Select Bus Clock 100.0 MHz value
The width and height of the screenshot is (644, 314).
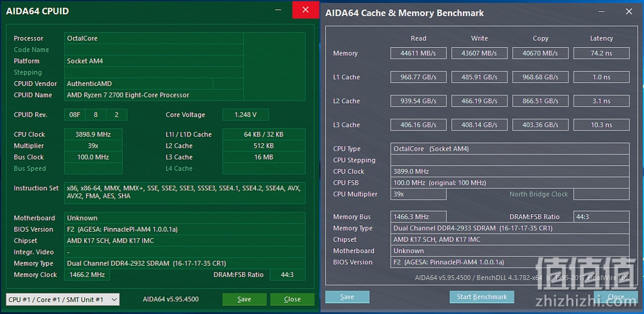93,157
